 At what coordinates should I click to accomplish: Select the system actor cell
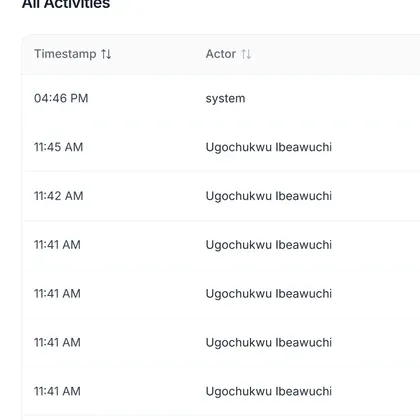point(225,99)
